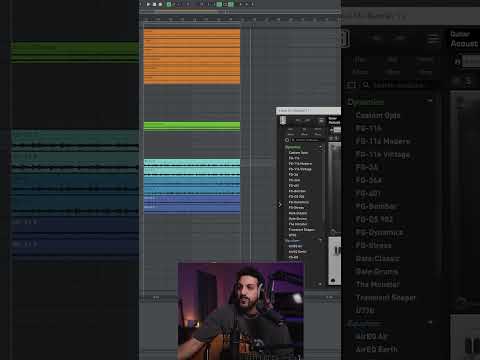This screenshot has width=480, height=360.
Task: Select FG-116 Vintage in the enlarged module list
Action: click(382, 155)
